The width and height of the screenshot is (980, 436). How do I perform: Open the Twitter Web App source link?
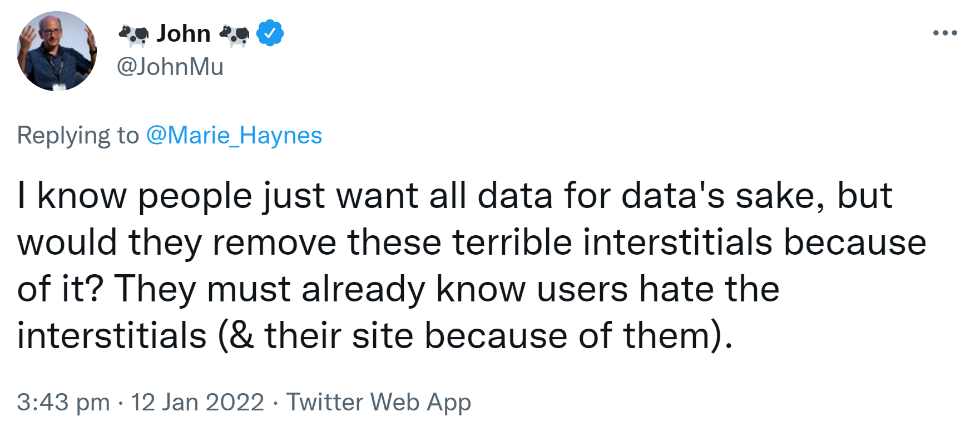(378, 402)
